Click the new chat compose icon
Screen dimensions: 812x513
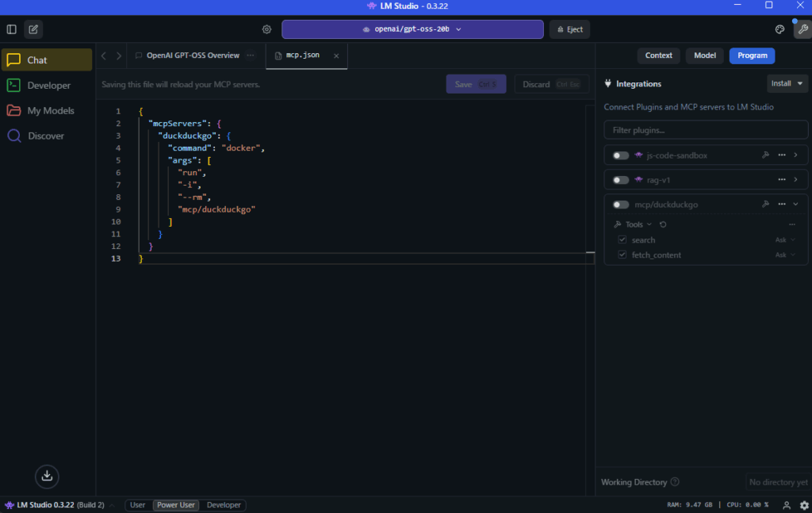coord(33,29)
